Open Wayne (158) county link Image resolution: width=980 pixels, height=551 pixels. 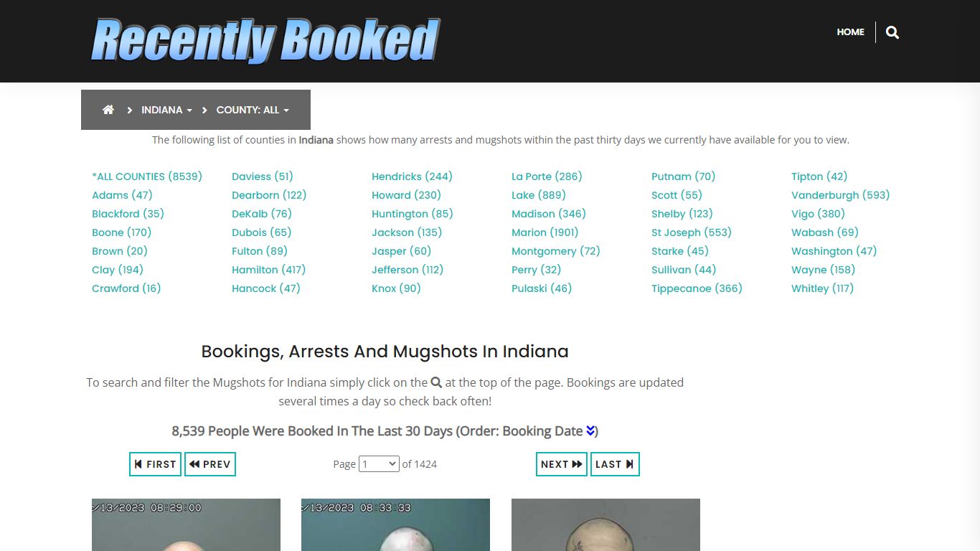click(x=824, y=270)
